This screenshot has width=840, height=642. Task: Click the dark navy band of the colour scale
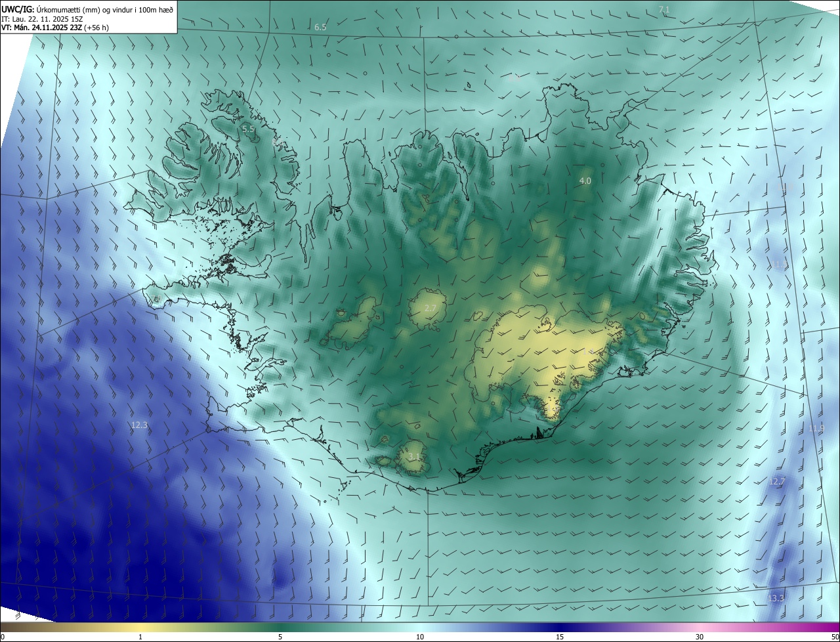click(x=560, y=627)
